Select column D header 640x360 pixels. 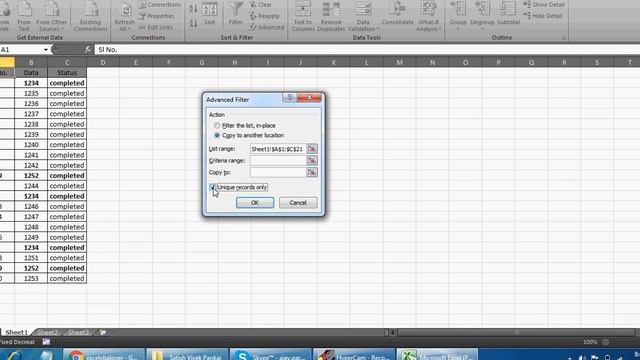pos(103,62)
